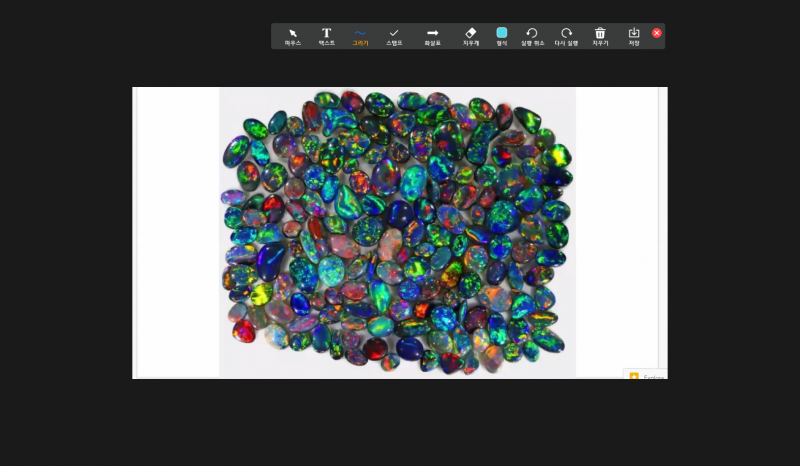
Task: Click white margin left of opal image
Action: (177, 232)
